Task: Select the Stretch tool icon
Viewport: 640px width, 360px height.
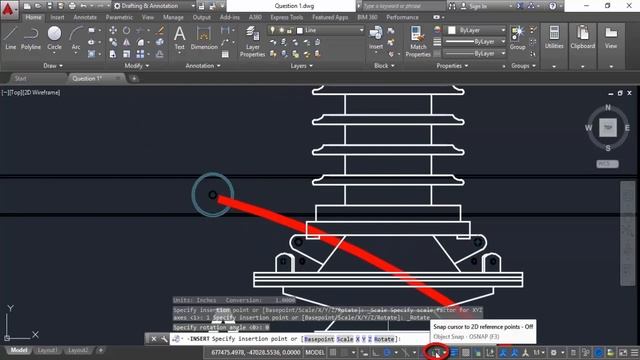Action: coord(113,54)
